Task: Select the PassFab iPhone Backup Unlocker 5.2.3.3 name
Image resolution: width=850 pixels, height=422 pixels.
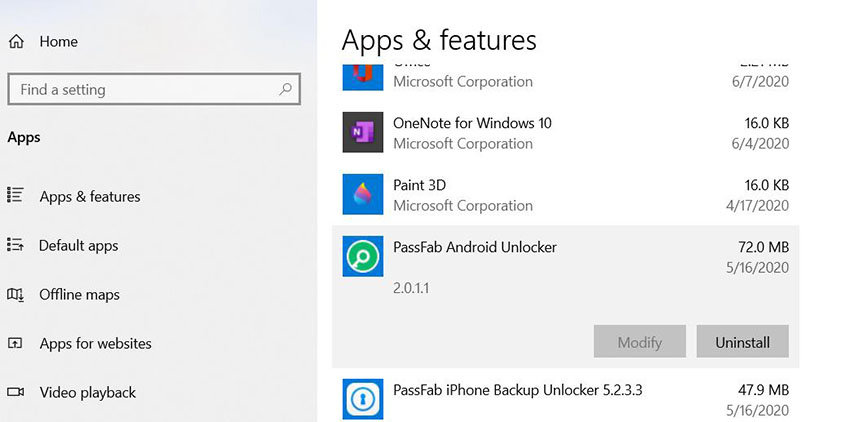Action: (517, 389)
